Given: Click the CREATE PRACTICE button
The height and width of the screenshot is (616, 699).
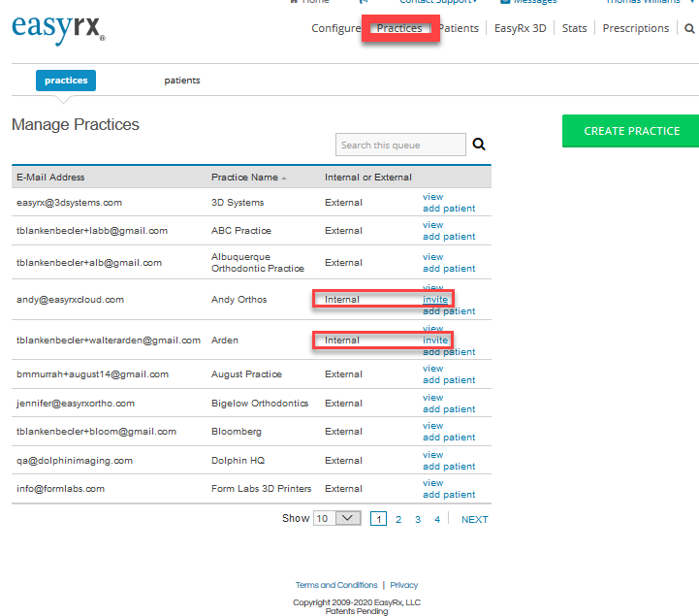Looking at the screenshot, I should [x=630, y=131].
